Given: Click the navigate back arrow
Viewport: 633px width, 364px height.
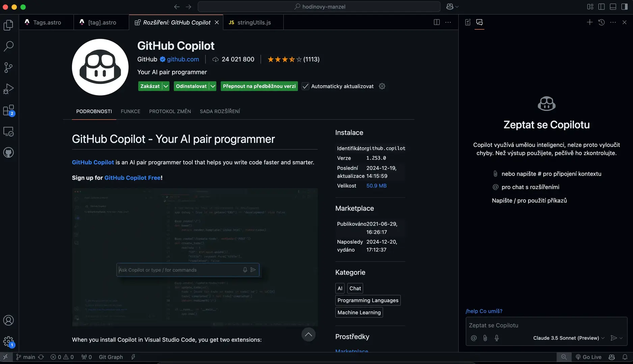Looking at the screenshot, I should [x=177, y=7].
